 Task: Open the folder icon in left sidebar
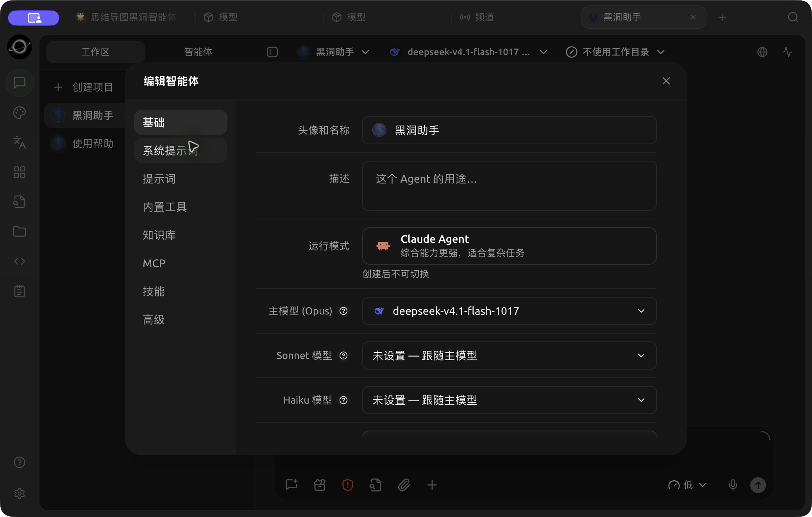(x=20, y=232)
